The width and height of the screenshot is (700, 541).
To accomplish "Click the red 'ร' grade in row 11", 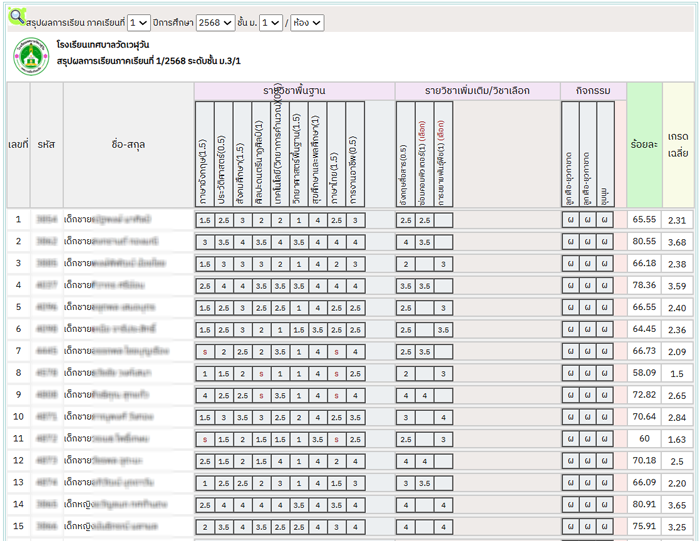I will pos(205,439).
